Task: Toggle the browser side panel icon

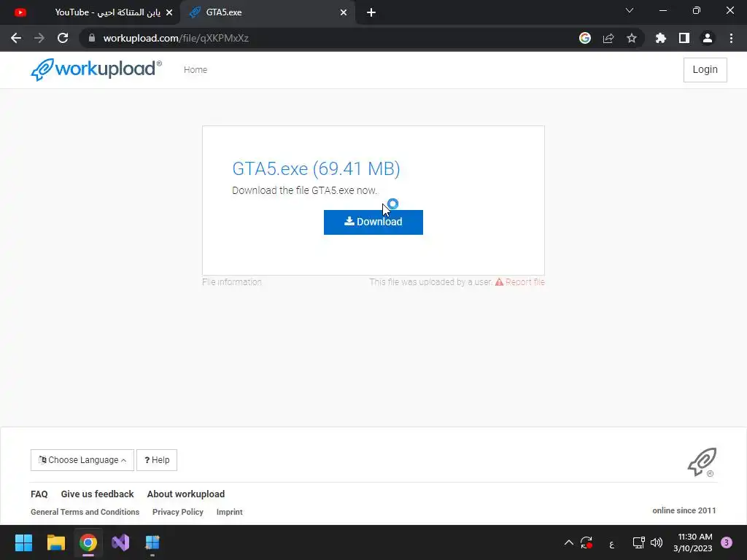Action: coord(684,38)
